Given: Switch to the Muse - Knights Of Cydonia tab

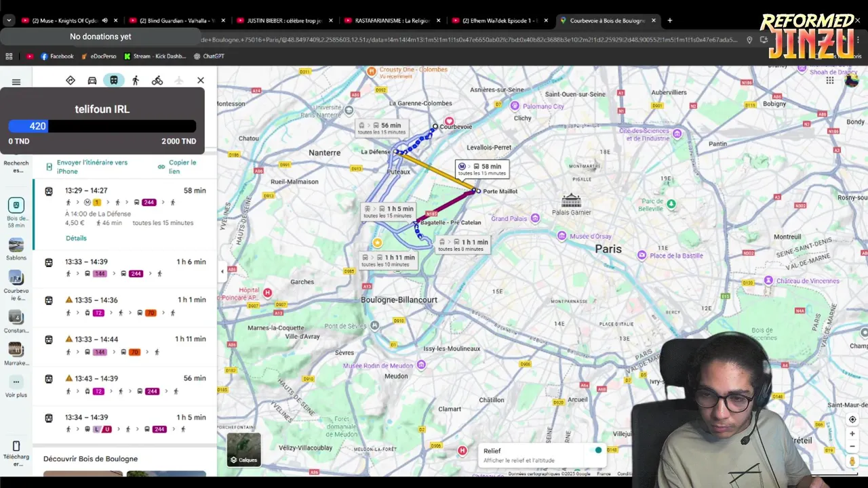Looking at the screenshot, I should click(x=68, y=20).
